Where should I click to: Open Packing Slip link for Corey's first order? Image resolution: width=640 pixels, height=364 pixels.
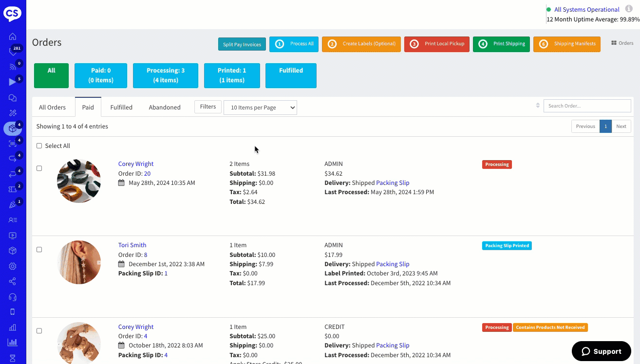coord(393,183)
